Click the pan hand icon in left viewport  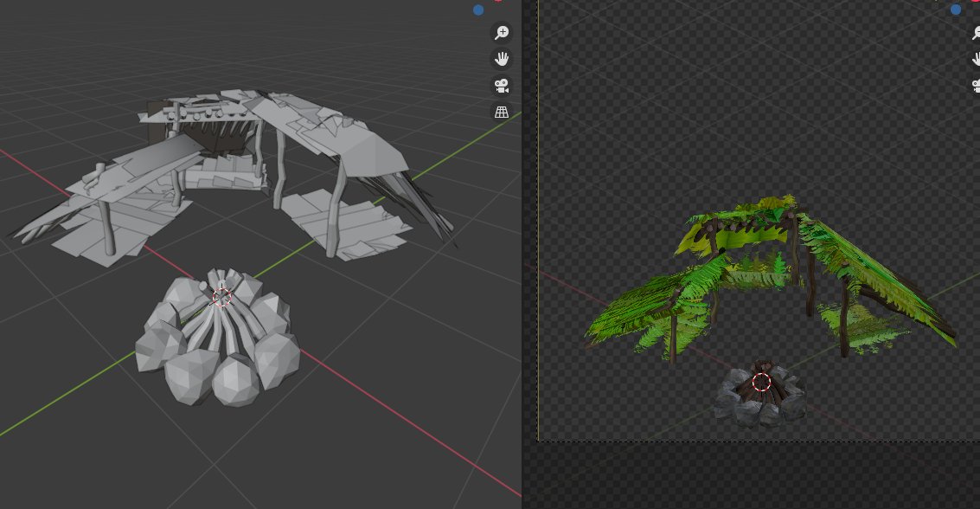pyautogui.click(x=502, y=60)
